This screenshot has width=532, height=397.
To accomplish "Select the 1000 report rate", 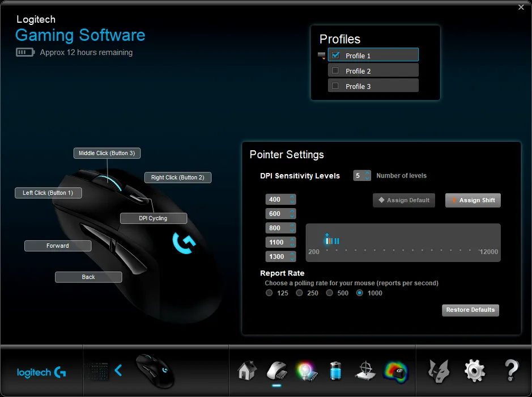I will (360, 293).
